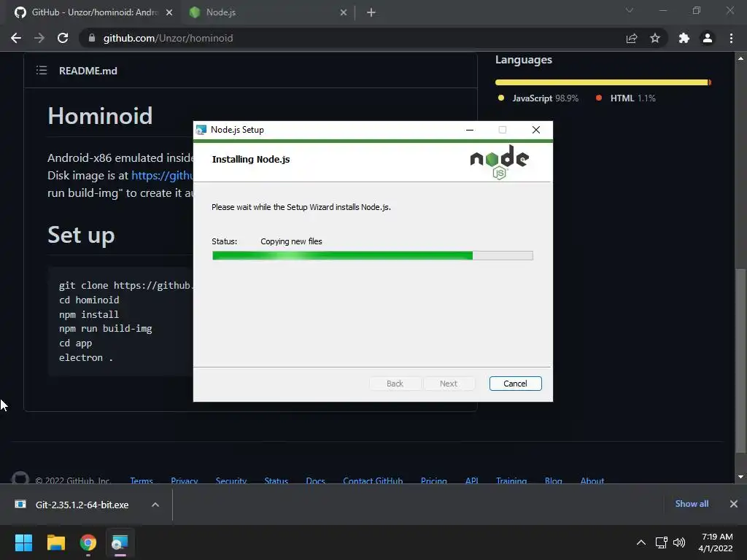The width and height of the screenshot is (747, 560).
Task: Click the lock icon in address bar
Action: coord(92,38)
